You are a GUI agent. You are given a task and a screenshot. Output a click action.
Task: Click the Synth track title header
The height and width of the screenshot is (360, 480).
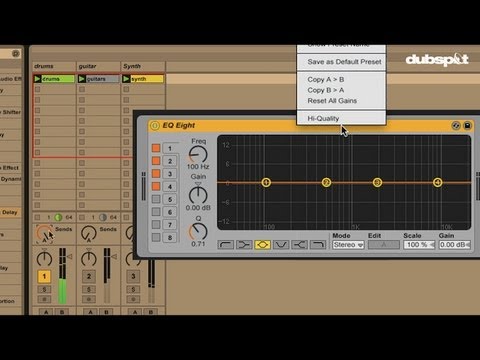[143, 66]
